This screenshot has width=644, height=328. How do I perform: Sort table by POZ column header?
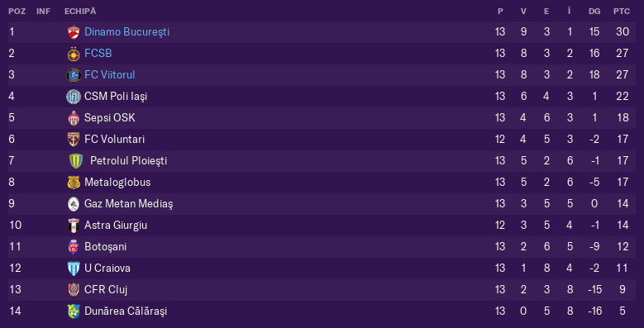17,12
